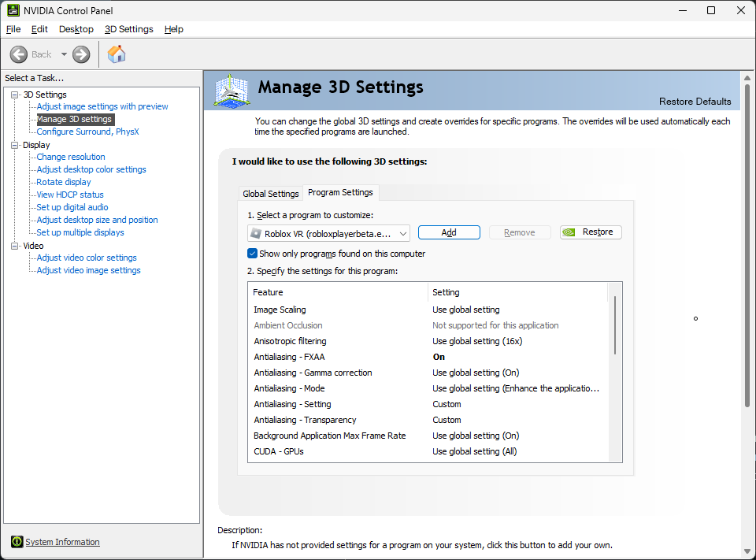Click the NVIDIA logo on Restore button

click(569, 232)
